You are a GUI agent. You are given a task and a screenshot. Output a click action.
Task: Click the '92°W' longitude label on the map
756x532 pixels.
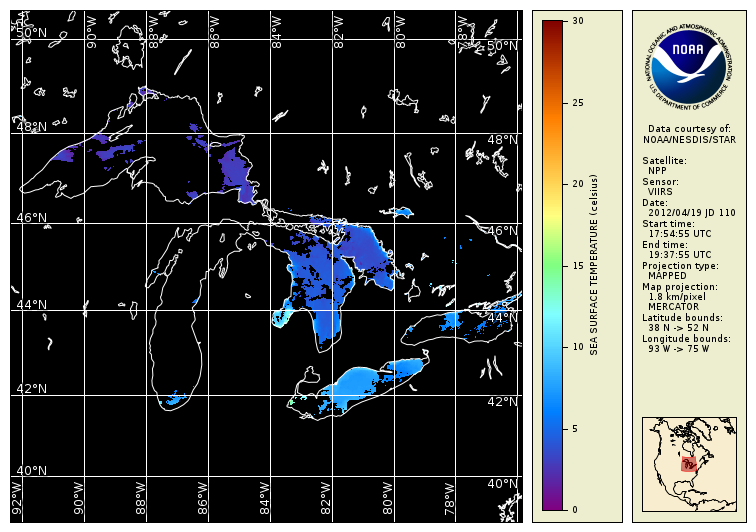16,499
